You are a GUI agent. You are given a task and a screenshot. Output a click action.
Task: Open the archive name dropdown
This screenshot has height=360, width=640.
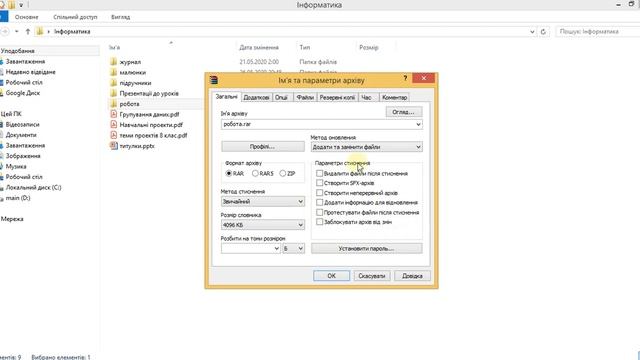tap(418, 124)
